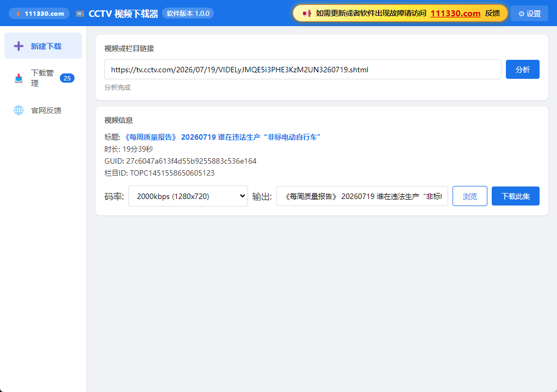Click the megaphone icon in the yellow notice

click(x=307, y=14)
